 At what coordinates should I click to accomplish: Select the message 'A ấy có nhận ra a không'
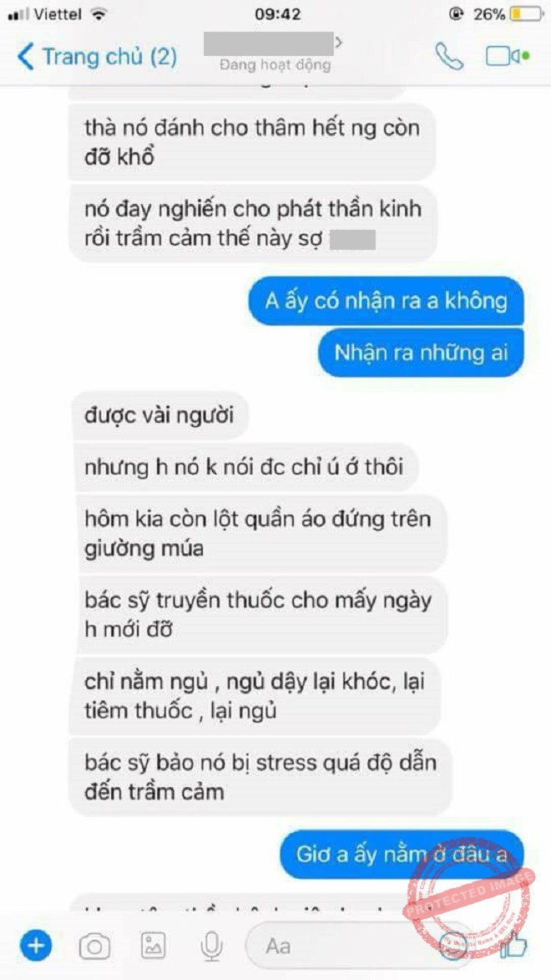386,302
